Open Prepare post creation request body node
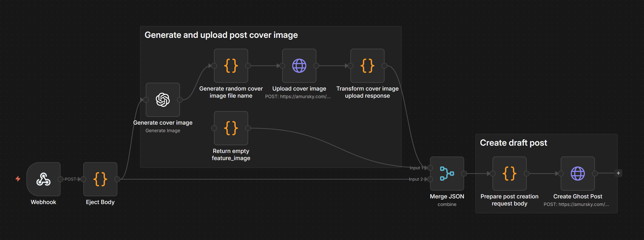Screen dimensions: 644x240 click(x=509, y=173)
